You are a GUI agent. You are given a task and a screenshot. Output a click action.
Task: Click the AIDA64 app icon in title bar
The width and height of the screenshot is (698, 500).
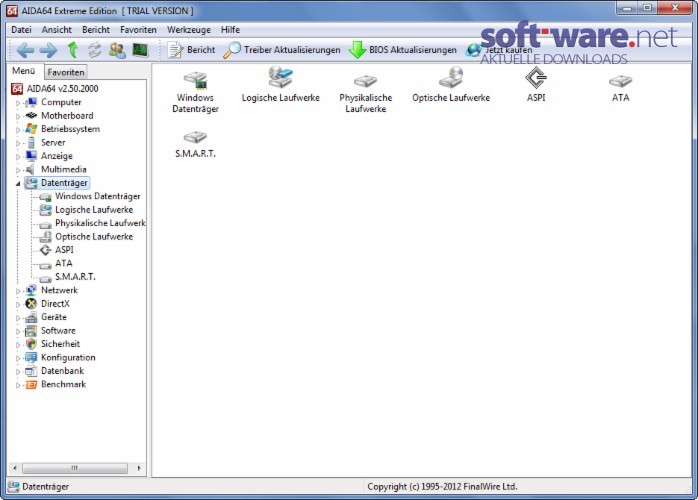(x=12, y=11)
